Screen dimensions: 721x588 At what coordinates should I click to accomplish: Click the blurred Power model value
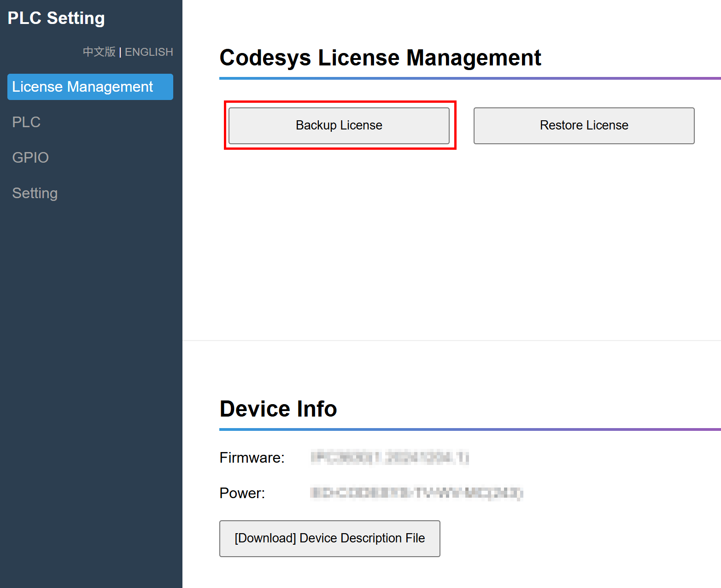pyautogui.click(x=416, y=493)
